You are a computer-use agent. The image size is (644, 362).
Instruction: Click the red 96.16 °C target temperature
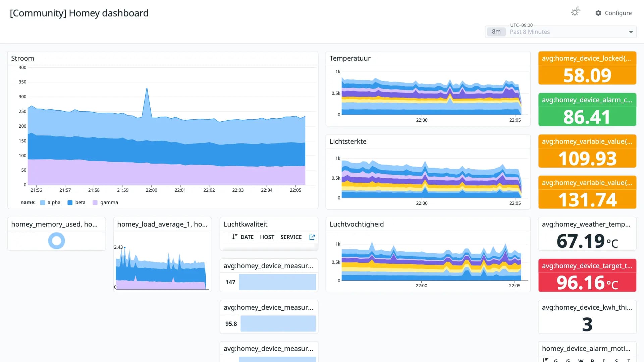587,283
